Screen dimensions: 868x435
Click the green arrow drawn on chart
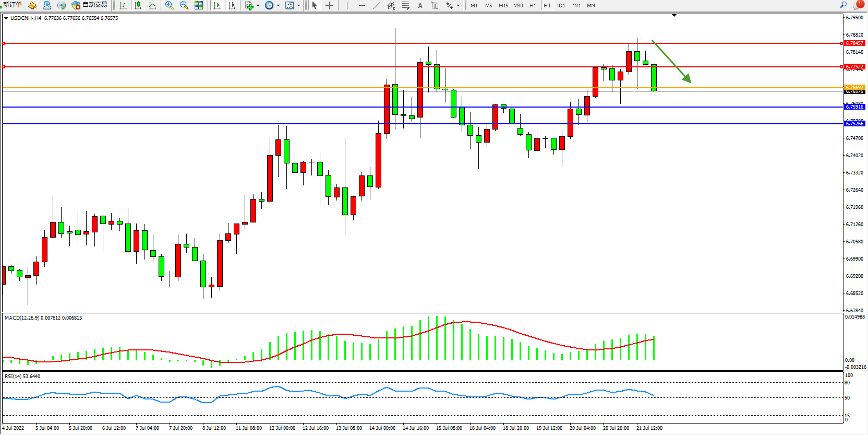click(672, 62)
